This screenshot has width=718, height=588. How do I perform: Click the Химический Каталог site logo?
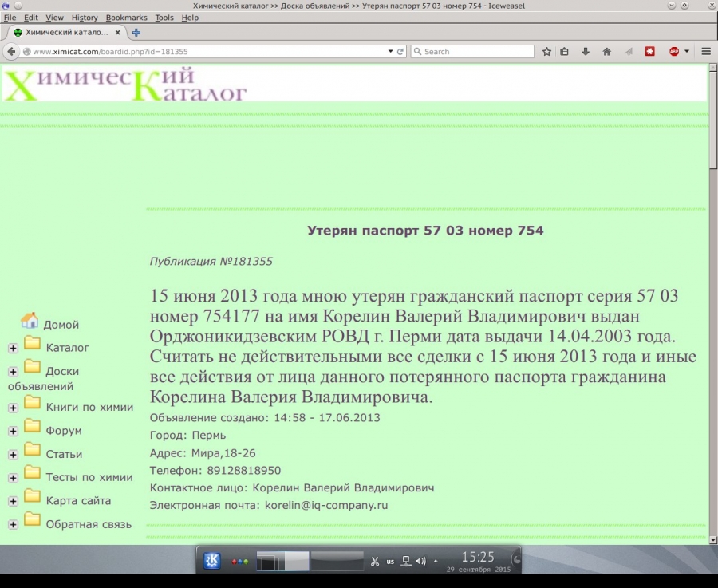126,84
